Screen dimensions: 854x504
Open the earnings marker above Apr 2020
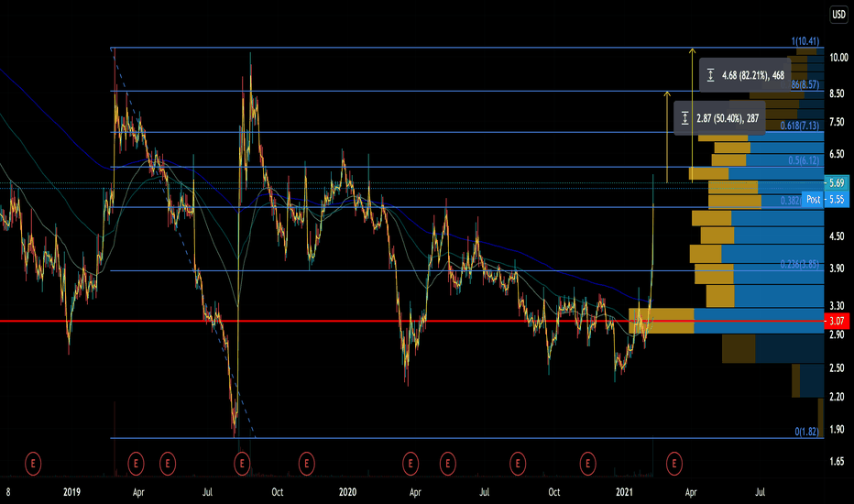tap(411, 465)
